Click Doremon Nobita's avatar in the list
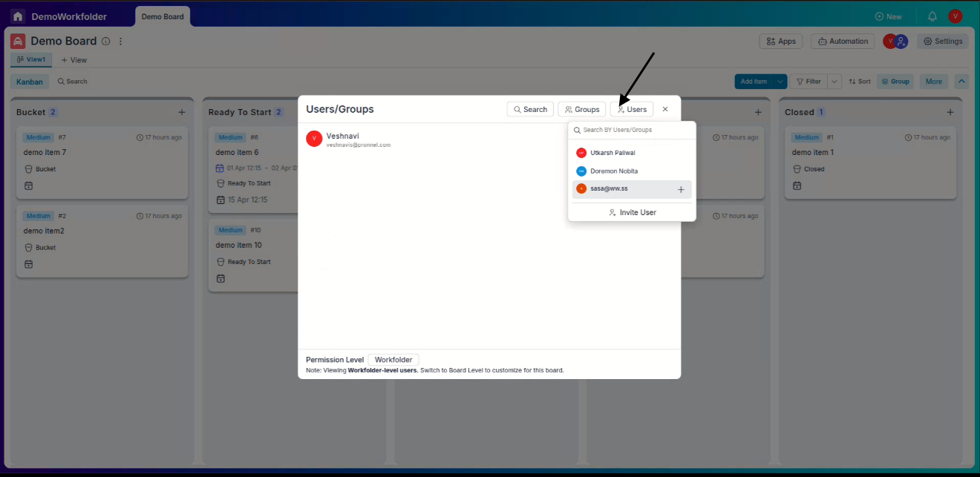Image resolution: width=980 pixels, height=477 pixels. 581,171
